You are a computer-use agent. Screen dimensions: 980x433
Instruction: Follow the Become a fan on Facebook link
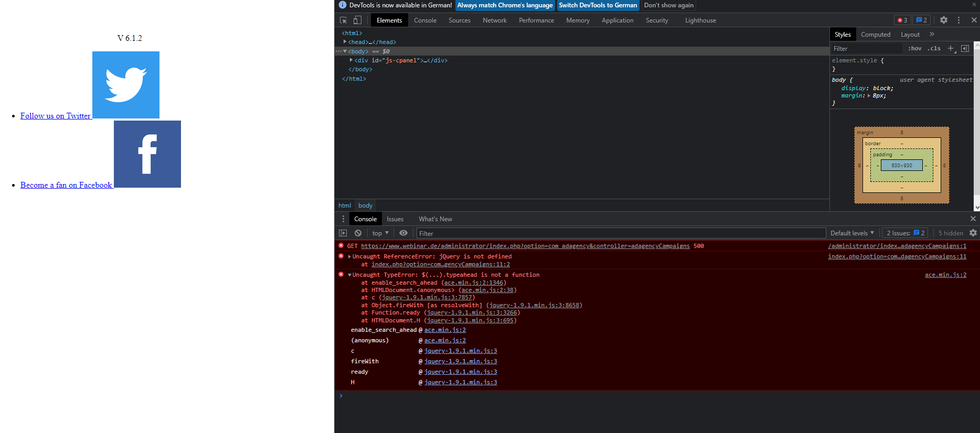[66, 185]
